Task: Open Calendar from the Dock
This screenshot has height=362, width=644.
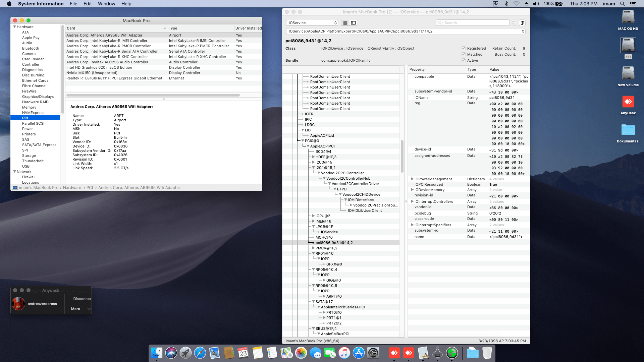Action: [243, 353]
